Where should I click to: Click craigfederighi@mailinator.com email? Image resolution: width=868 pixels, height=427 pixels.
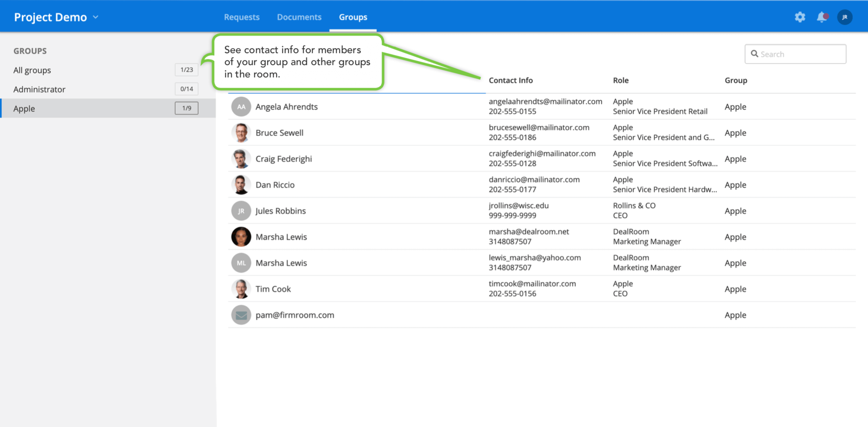[542, 154]
